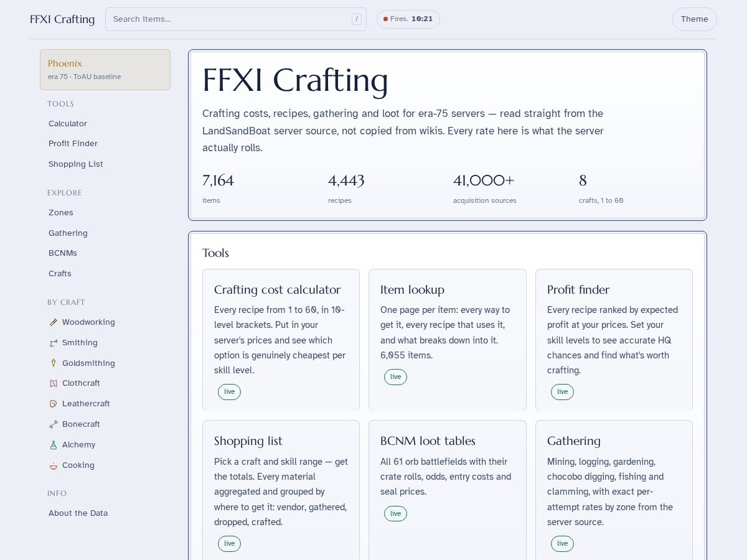Click the Alchemy flask icon in sidebar

click(54, 445)
